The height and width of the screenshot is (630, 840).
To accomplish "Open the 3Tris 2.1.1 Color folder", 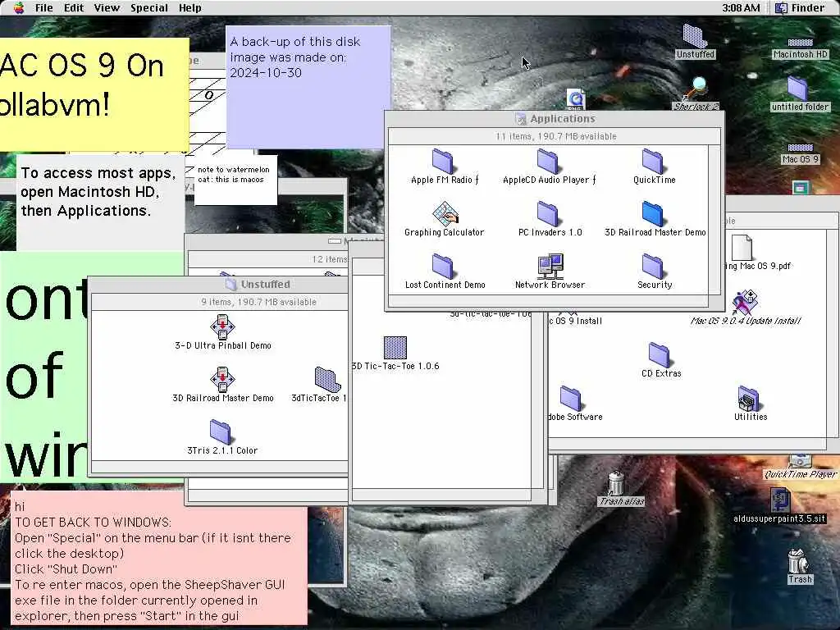I will tap(220, 432).
